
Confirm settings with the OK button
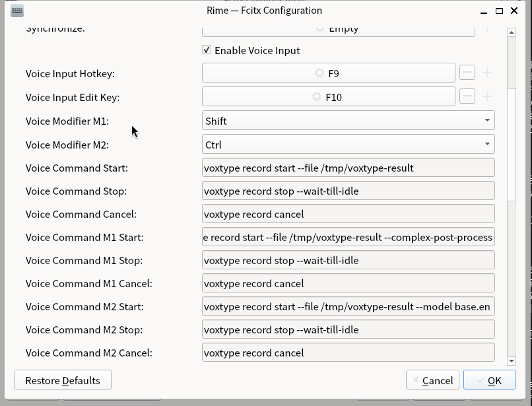coord(489,380)
